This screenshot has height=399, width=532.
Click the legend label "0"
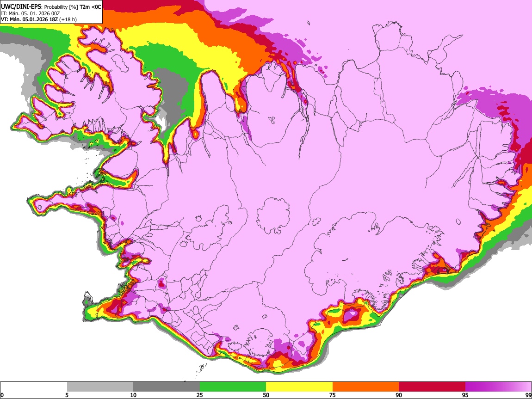click(2, 395)
